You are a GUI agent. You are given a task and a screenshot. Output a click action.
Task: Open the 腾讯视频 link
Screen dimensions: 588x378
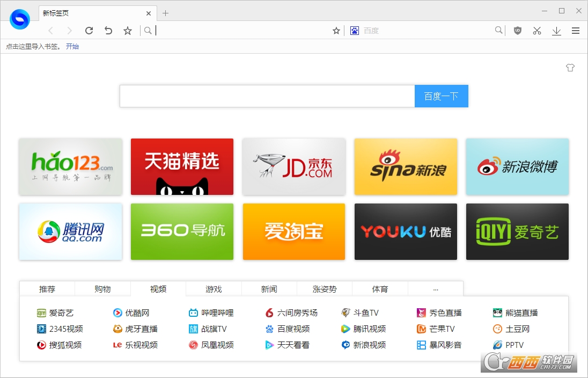tap(363, 329)
